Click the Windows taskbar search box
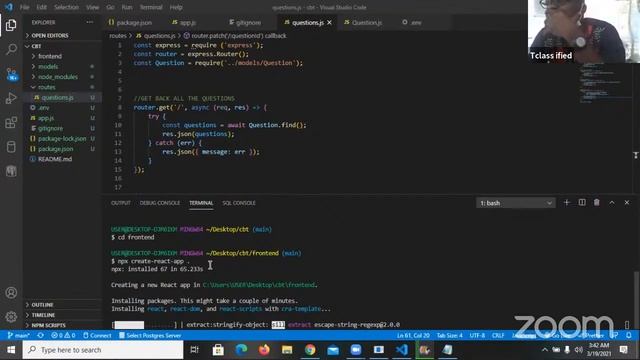Screen dimensions: 640x360 click(x=103, y=350)
